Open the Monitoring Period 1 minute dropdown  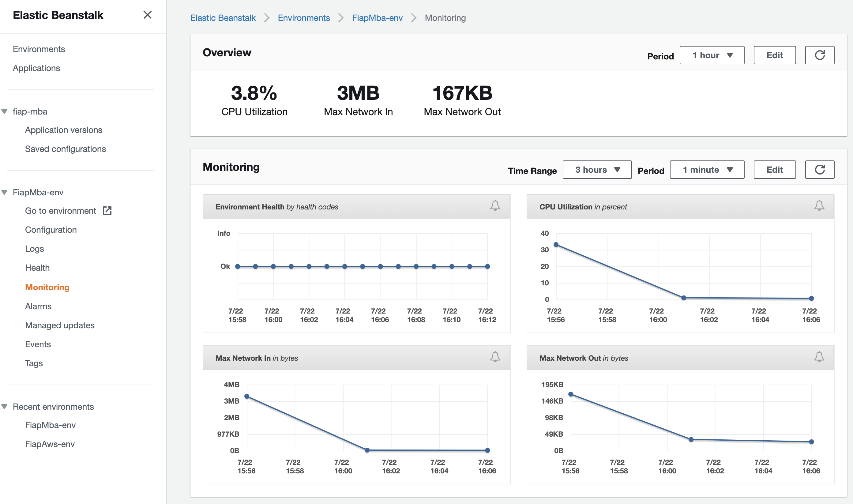[x=707, y=169]
